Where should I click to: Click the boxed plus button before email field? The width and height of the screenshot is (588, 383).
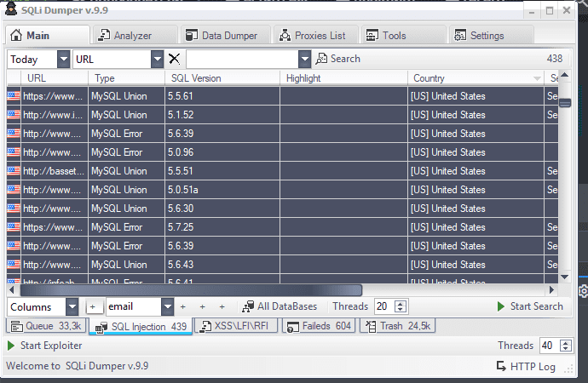coord(93,307)
